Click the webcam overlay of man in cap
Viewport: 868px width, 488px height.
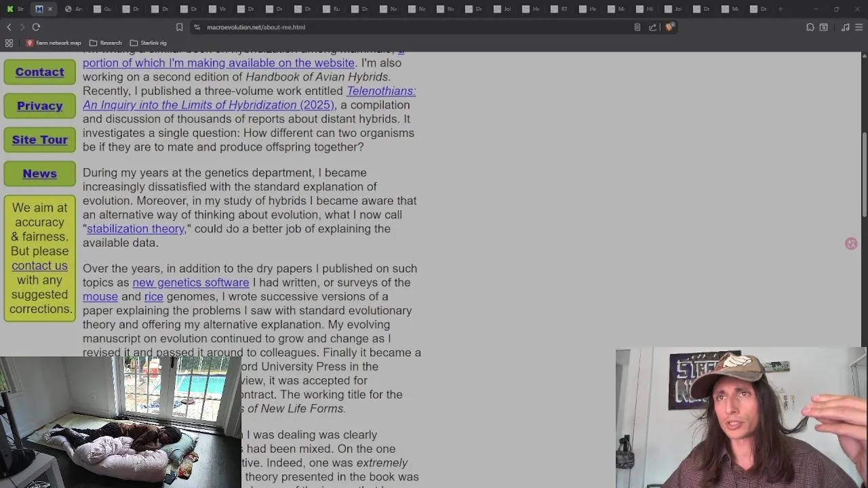pyautogui.click(x=741, y=418)
